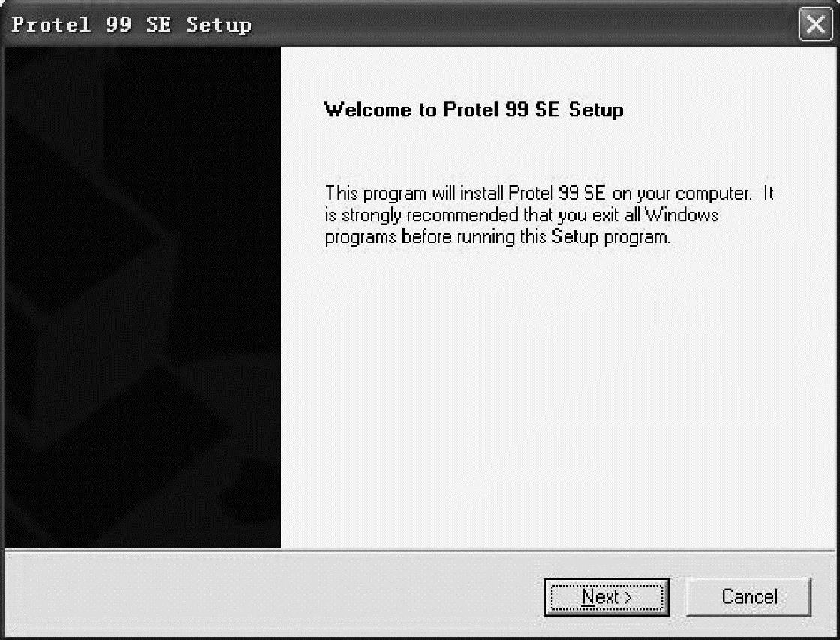Click the line starting "This program will install"
The height and width of the screenshot is (640, 840).
click(x=548, y=194)
